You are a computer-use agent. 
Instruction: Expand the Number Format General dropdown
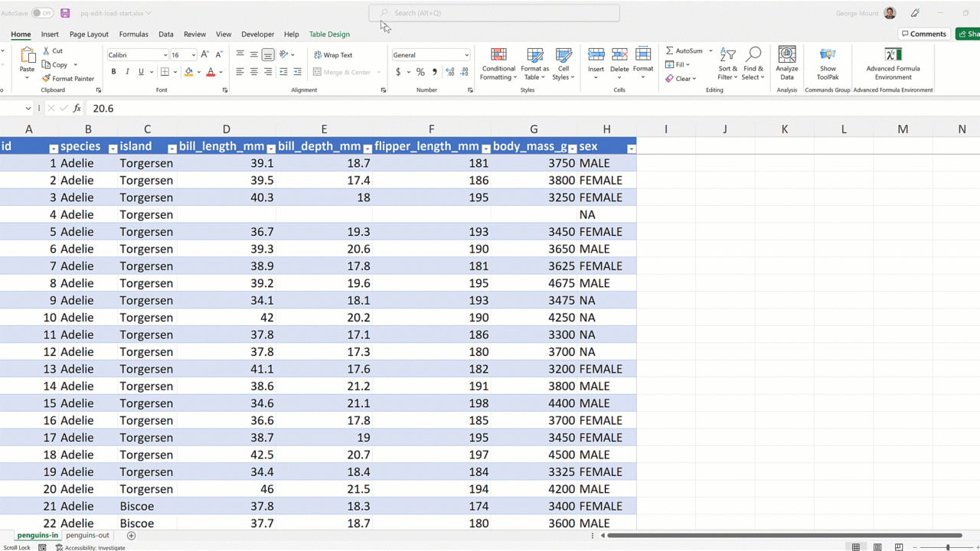[466, 55]
